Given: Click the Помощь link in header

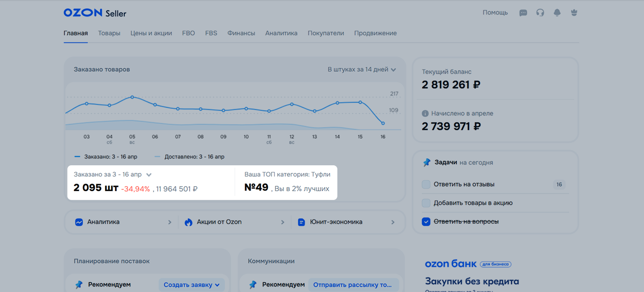Looking at the screenshot, I should [x=495, y=13].
